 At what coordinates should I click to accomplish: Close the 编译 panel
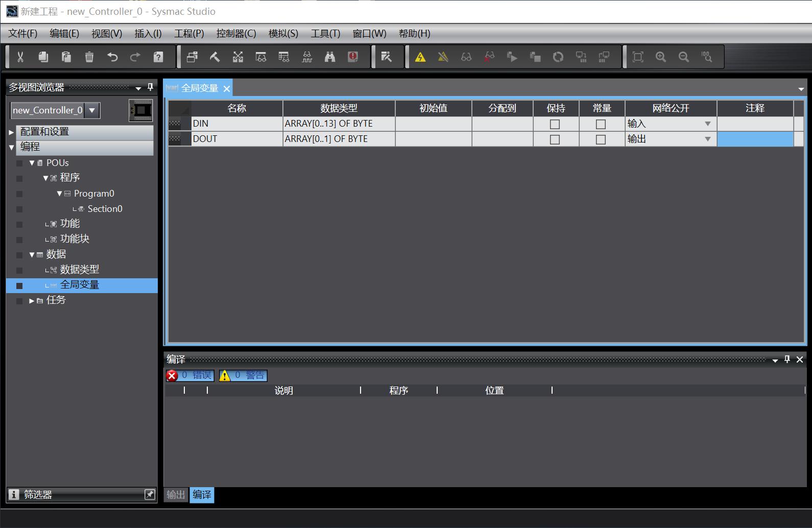(x=800, y=359)
